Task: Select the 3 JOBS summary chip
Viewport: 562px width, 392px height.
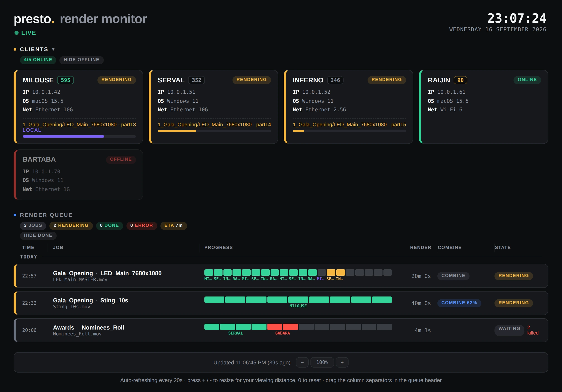Action: [x=33, y=225]
